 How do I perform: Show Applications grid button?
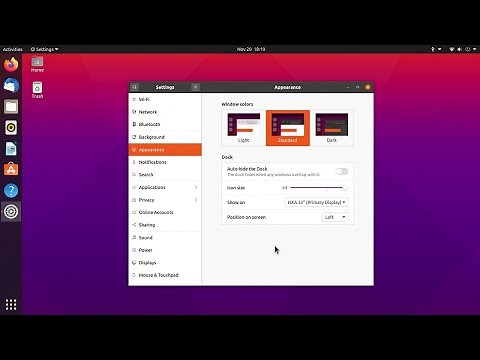tap(11, 304)
